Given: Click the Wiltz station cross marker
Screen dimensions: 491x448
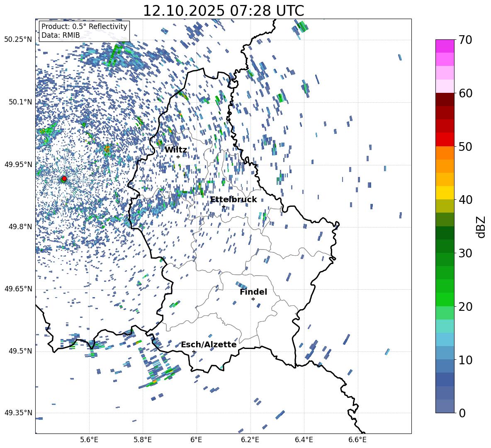Looking at the screenshot, I should point(178,157).
